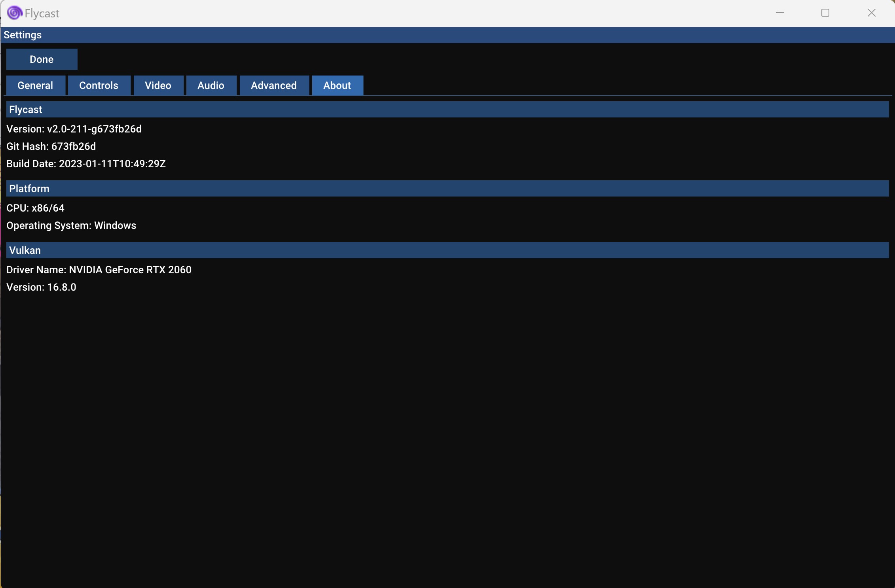Click the Operating System Windows text
Viewport: 895px width, 588px height.
point(71,225)
